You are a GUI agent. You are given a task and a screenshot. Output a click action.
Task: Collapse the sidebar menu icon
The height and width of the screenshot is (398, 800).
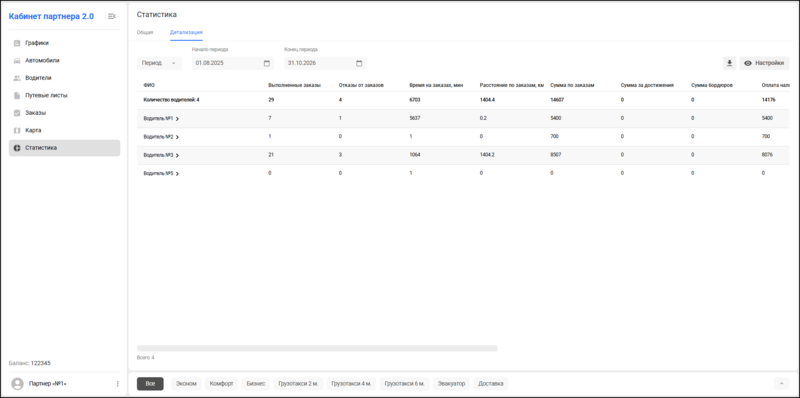click(112, 16)
